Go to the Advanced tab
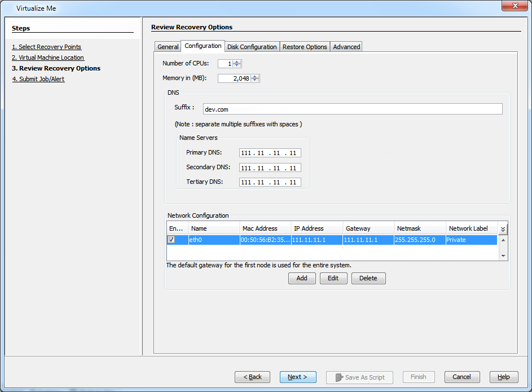This screenshot has width=532, height=392. 346,47
